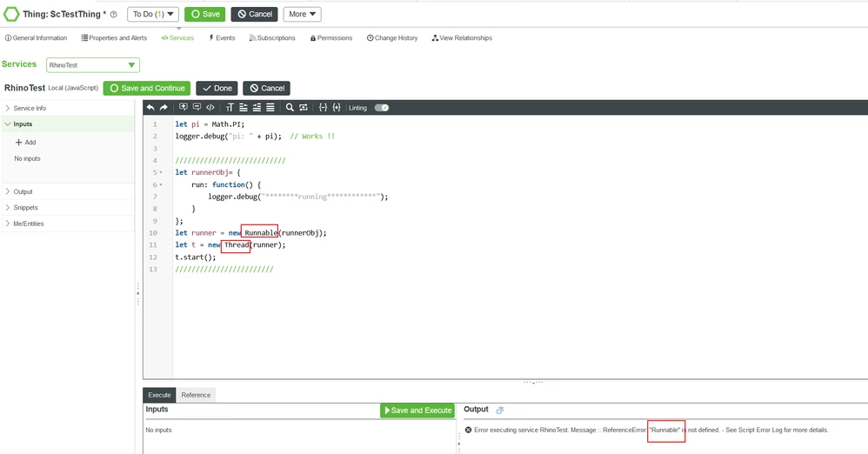868x454 pixels.
Task: Click the replace icon in editor toolbar
Action: point(304,107)
